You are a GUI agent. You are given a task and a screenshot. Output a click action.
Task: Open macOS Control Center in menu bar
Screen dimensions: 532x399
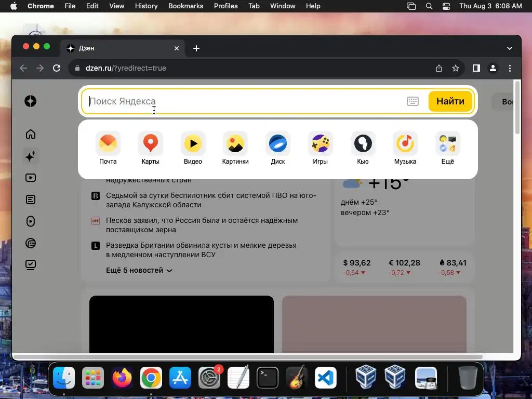(x=446, y=6)
